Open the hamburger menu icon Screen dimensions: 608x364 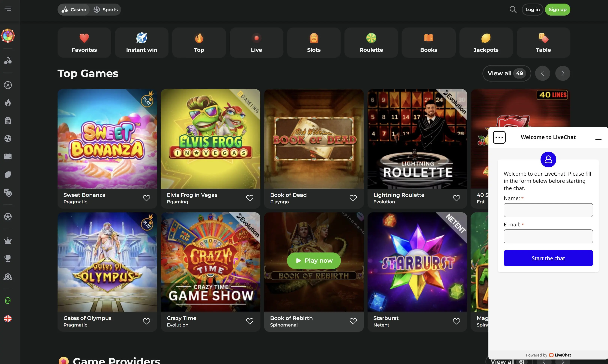8,9
